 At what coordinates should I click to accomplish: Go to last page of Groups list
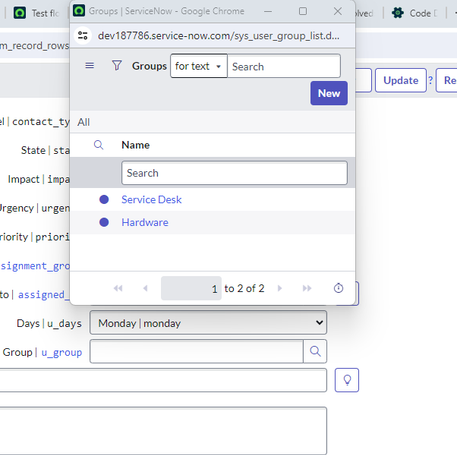(307, 288)
